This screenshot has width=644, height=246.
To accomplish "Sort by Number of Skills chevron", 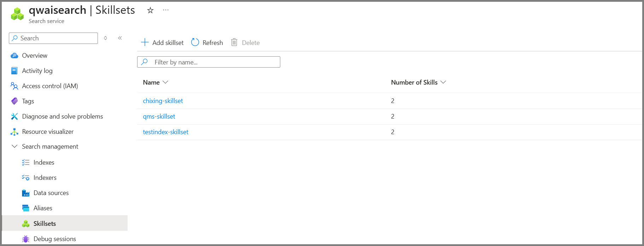I will coord(443,82).
